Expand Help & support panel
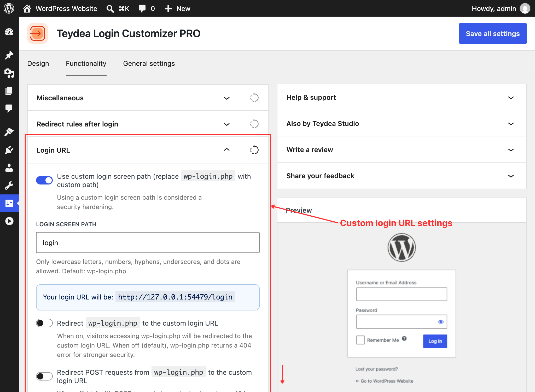The width and height of the screenshot is (535, 392). 402,97
